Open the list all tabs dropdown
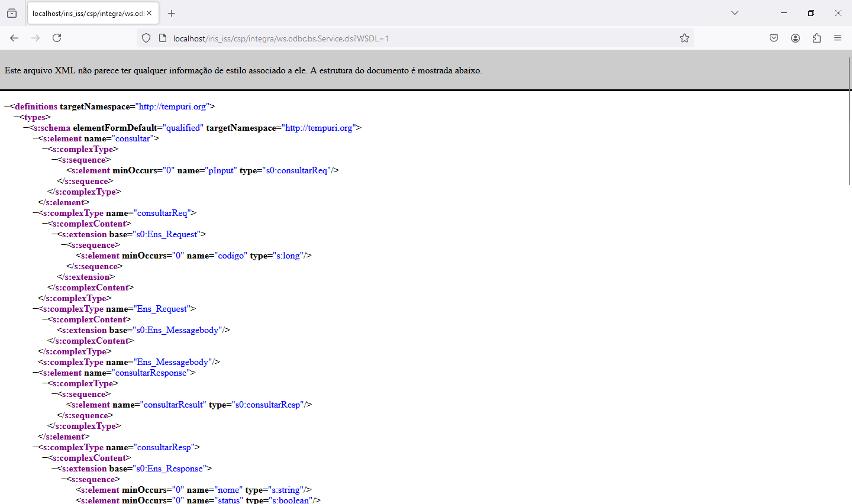 pyautogui.click(x=735, y=13)
